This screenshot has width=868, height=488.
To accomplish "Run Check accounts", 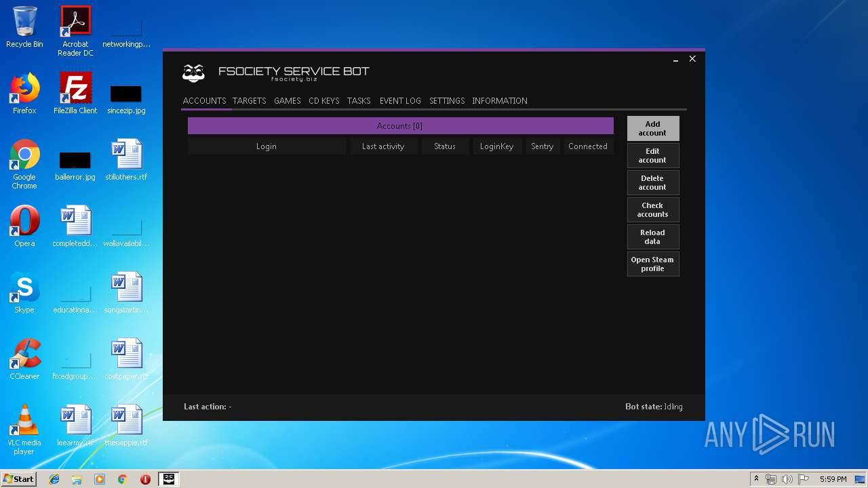I will point(652,209).
